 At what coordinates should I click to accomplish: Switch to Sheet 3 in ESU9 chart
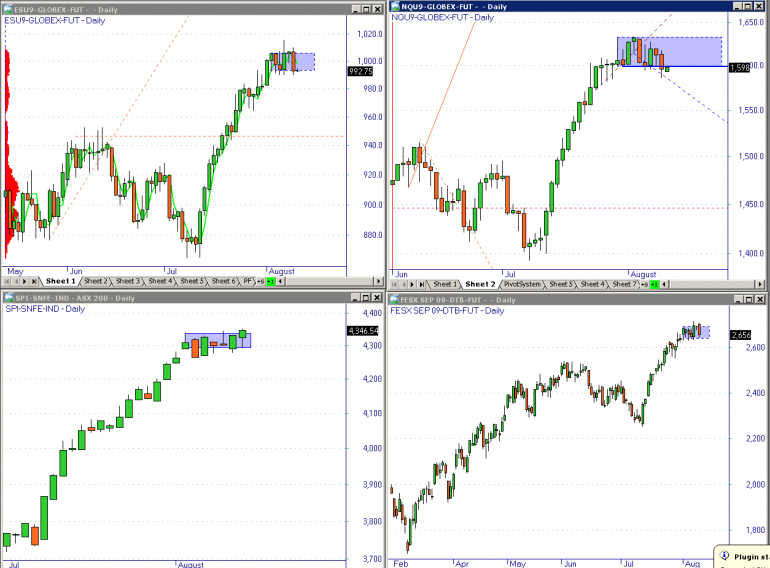click(128, 281)
